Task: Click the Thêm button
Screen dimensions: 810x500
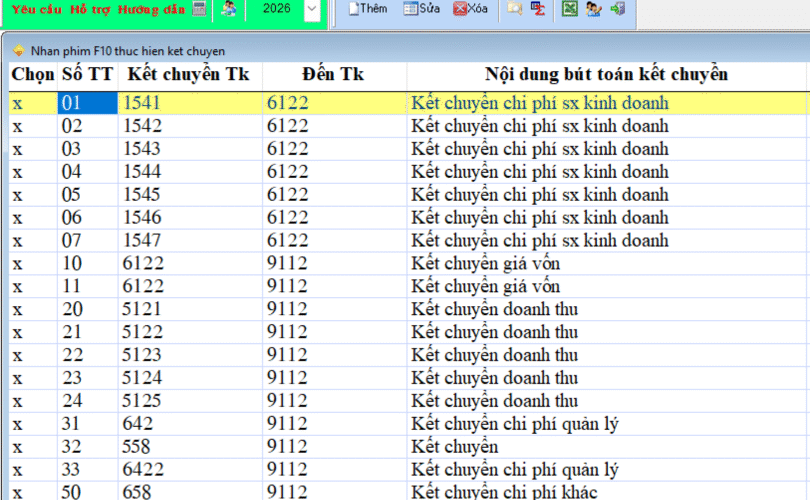Action: (366, 9)
